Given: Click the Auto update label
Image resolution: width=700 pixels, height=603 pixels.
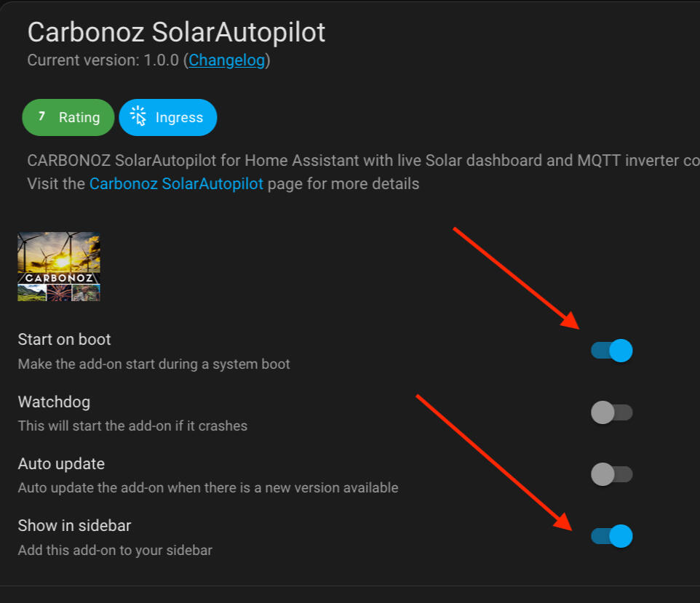Looking at the screenshot, I should pos(61,463).
